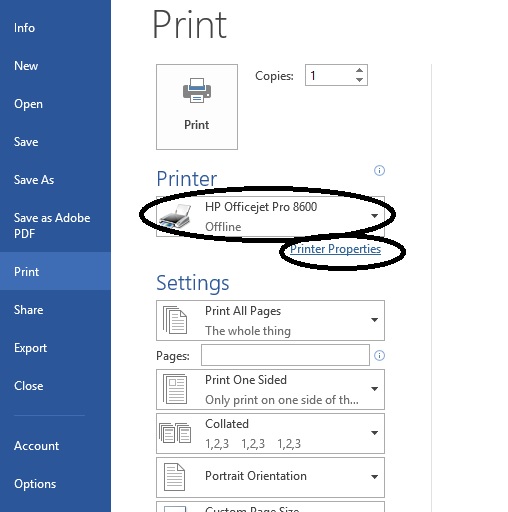This screenshot has height=512, width=508.
Task: Click the portrait page orientation icon
Action: [174, 477]
